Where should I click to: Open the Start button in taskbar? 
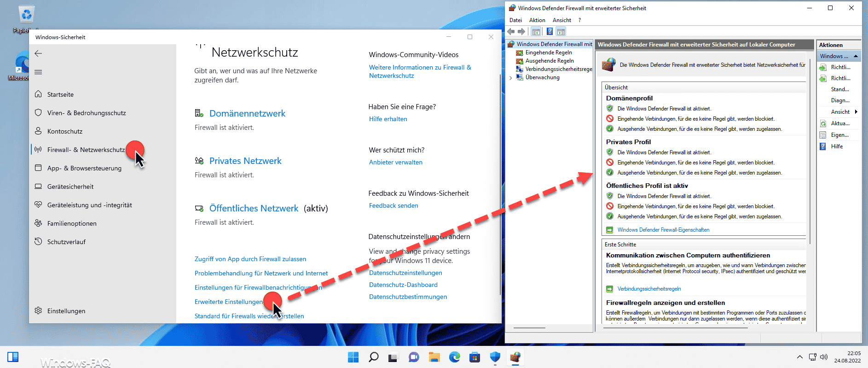(x=353, y=357)
